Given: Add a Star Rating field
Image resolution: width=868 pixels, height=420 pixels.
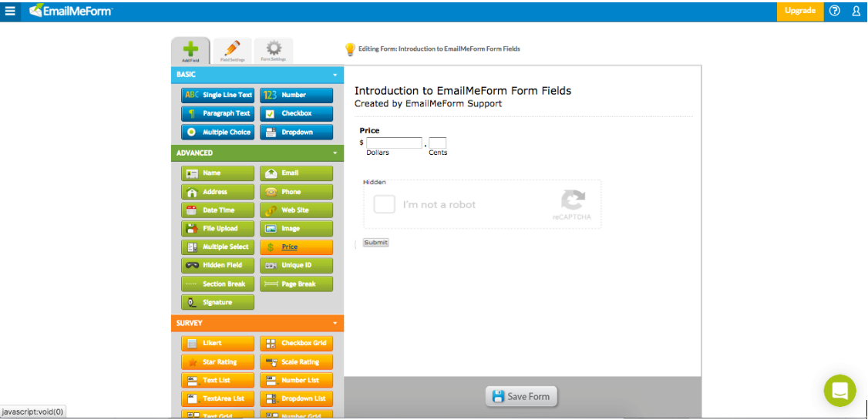Looking at the screenshot, I should point(217,362).
